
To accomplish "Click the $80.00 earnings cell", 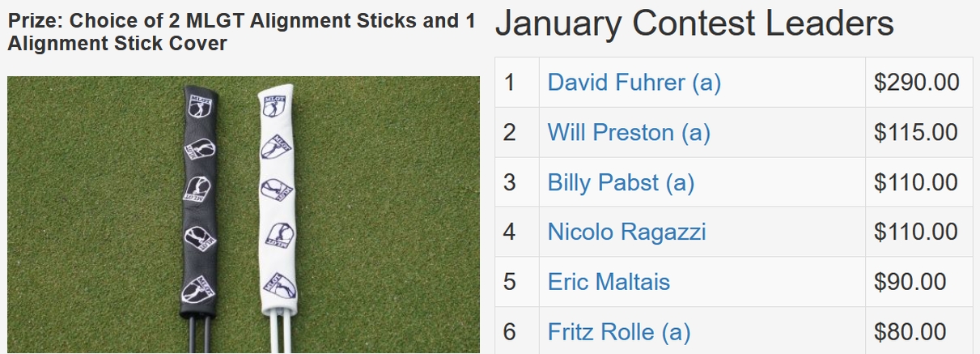I will click(x=910, y=332).
